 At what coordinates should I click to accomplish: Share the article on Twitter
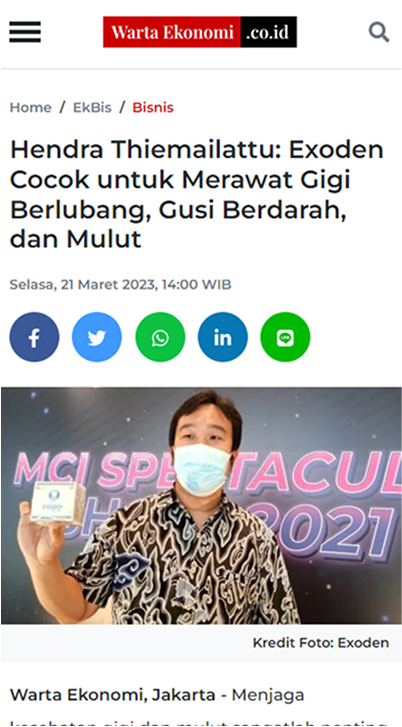pyautogui.click(x=97, y=337)
